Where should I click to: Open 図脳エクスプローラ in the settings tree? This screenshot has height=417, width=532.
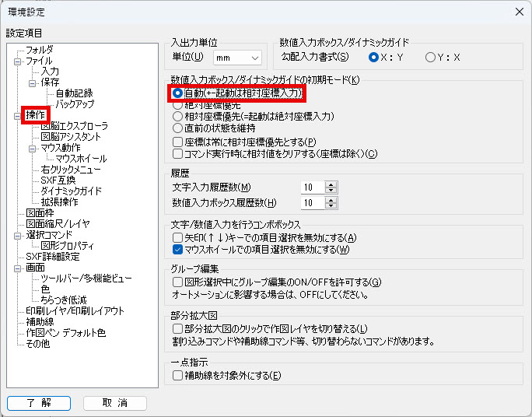click(x=74, y=126)
